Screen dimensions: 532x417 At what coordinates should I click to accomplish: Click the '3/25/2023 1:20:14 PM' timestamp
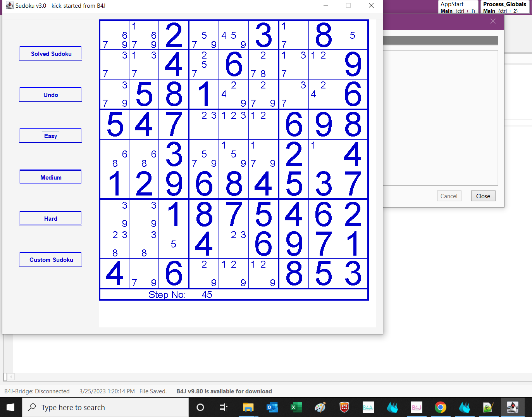107,391
